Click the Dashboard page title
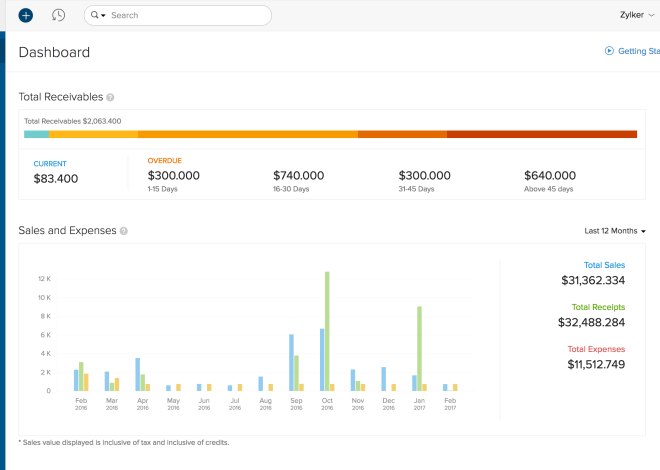Screen dimensions: 660x470 tap(54, 52)
